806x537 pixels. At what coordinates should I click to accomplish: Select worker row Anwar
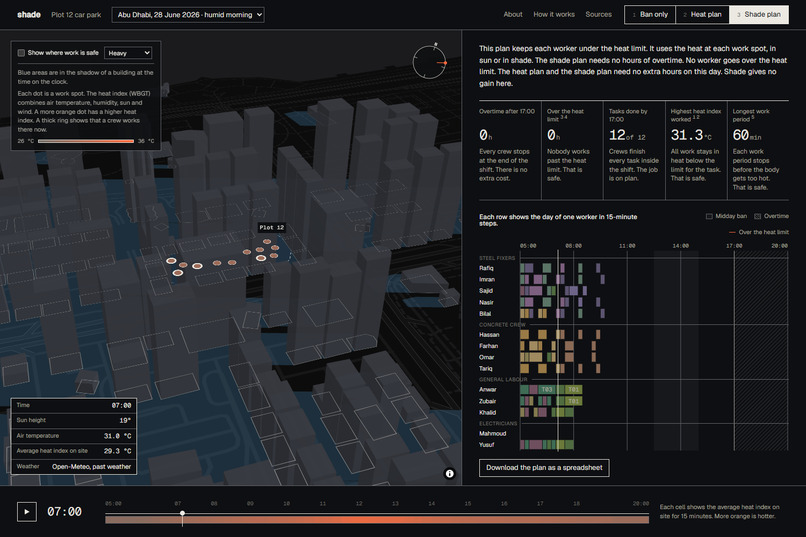coord(633,390)
